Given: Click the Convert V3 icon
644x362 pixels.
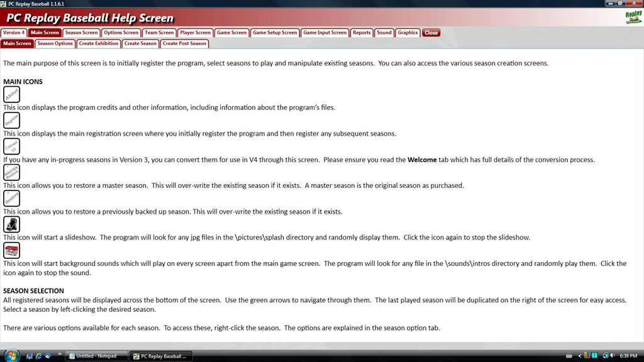Looking at the screenshot, I should click(11, 146).
